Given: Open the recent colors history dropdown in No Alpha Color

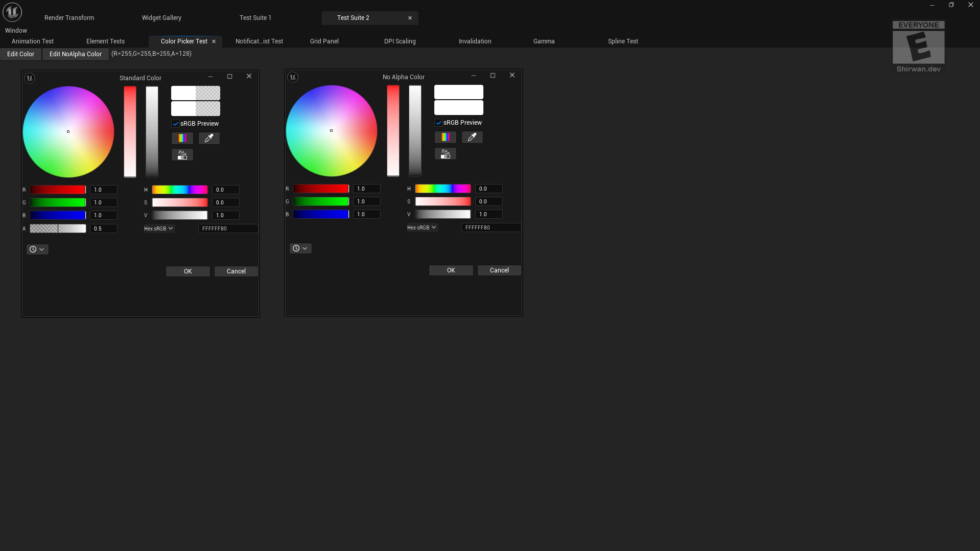Looking at the screenshot, I should [x=300, y=248].
